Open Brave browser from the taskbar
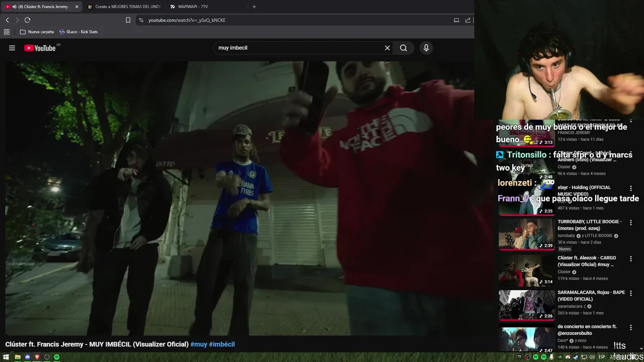Image resolution: width=644 pixels, height=362 pixels. [37, 357]
